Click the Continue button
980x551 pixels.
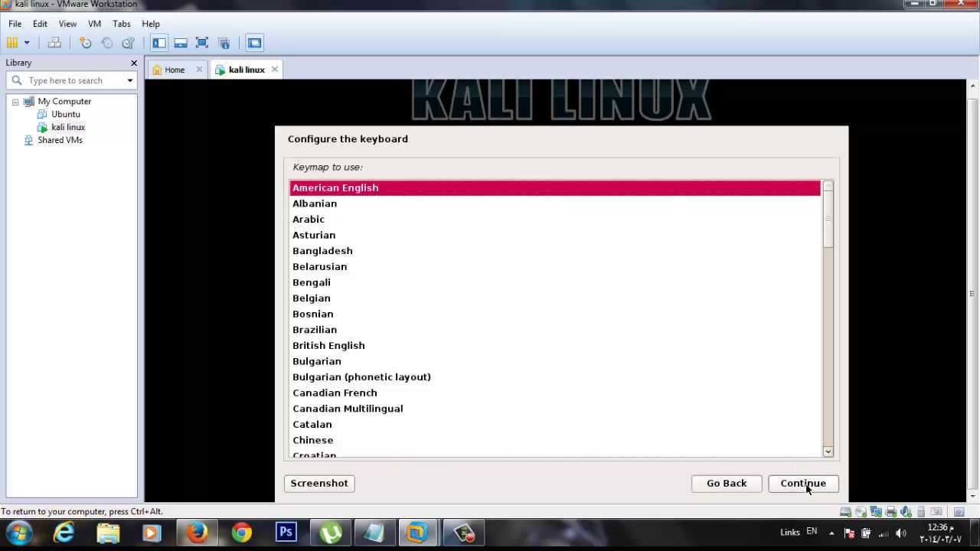803,484
